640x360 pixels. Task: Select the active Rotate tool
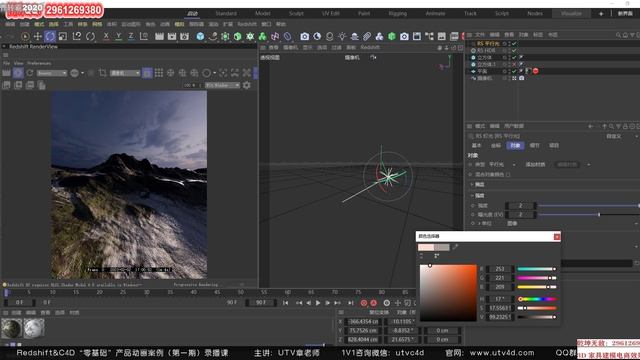point(50,36)
